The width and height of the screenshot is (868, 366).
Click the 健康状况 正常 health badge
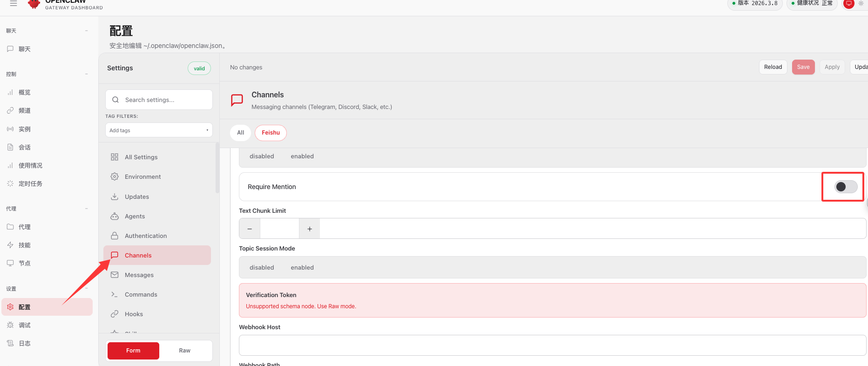pyautogui.click(x=812, y=3)
